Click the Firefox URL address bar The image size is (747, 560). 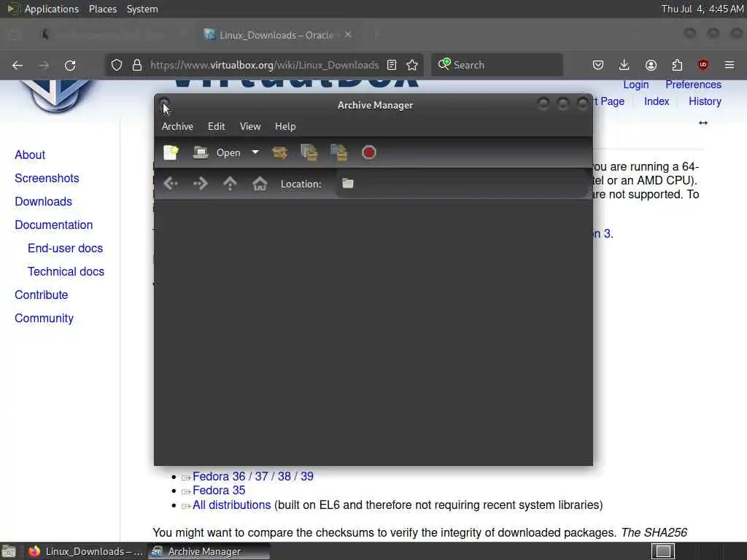tap(264, 65)
